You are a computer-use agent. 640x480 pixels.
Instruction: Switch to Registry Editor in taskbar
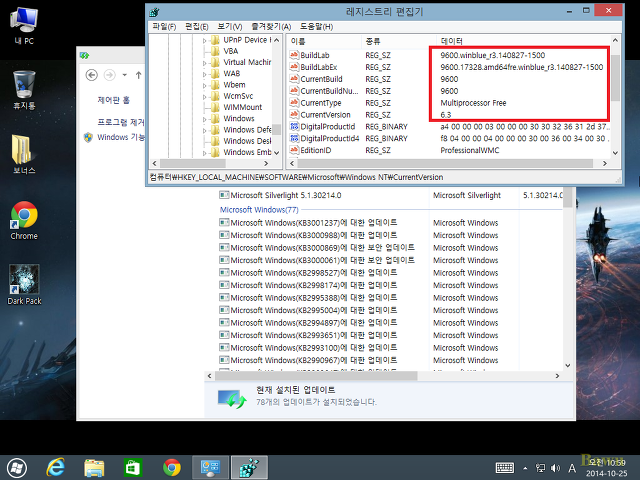pos(249,468)
